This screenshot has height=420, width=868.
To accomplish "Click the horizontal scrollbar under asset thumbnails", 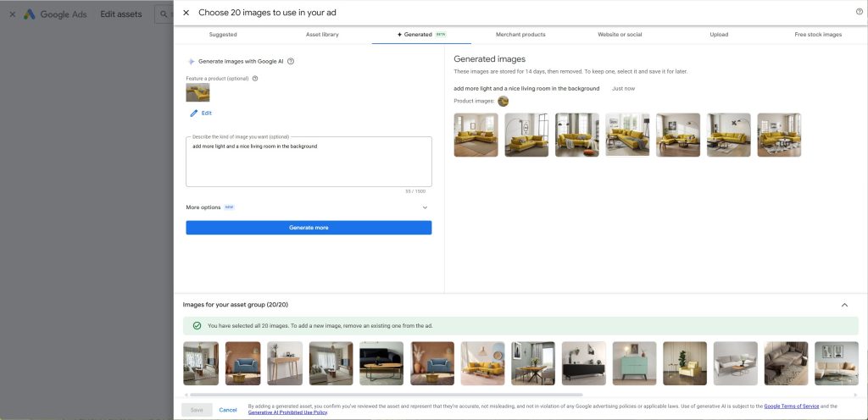I will coord(386,395).
